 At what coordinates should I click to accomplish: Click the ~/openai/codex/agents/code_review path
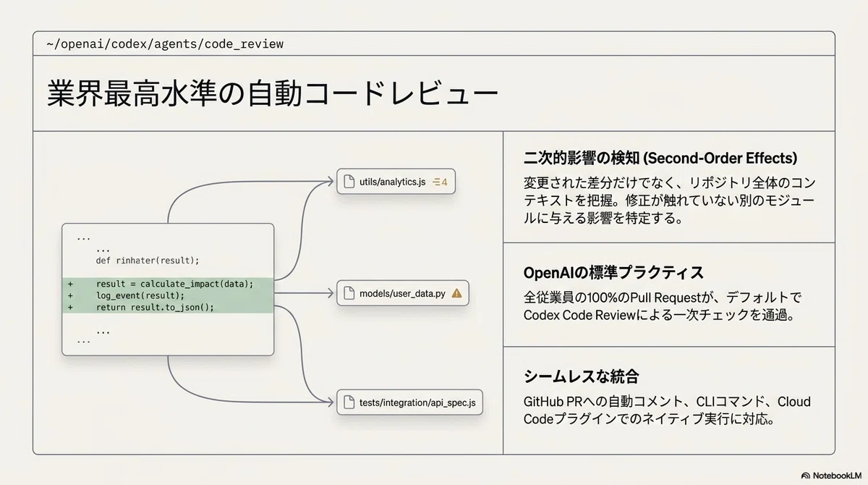(x=165, y=44)
